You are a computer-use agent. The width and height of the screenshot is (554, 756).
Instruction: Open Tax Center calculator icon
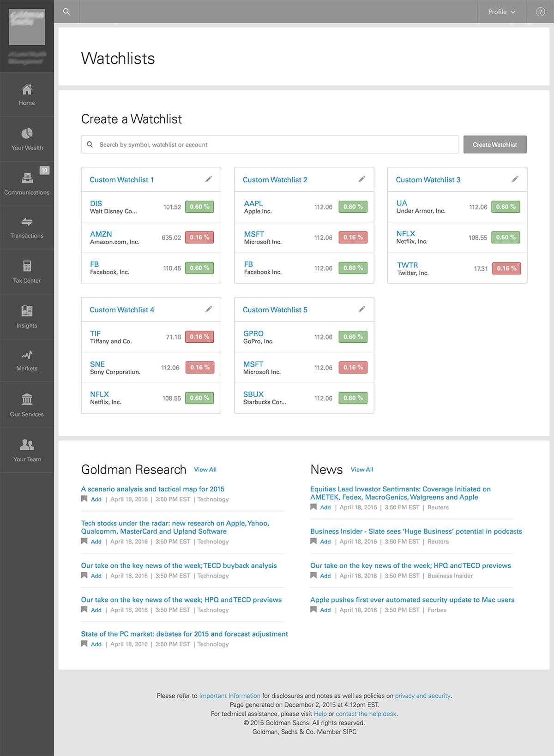(x=27, y=266)
